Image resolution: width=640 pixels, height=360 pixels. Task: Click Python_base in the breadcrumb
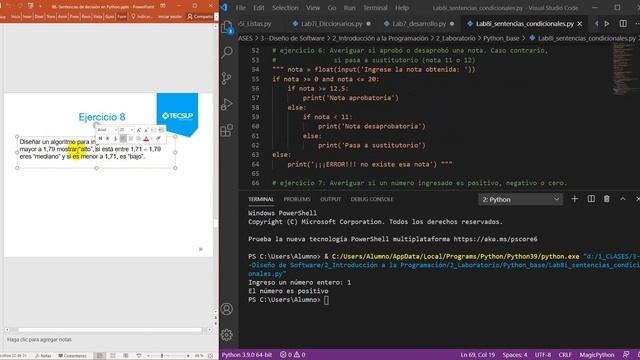(501, 38)
